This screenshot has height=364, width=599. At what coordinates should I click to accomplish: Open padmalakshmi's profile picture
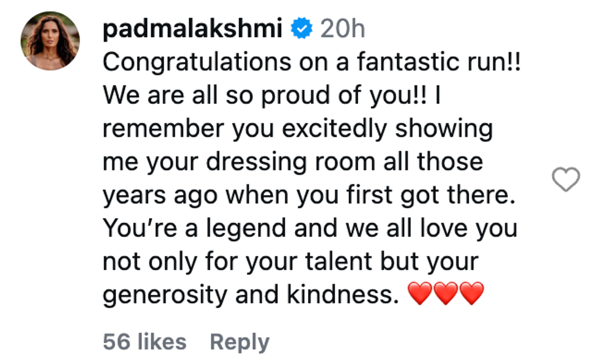51,41
